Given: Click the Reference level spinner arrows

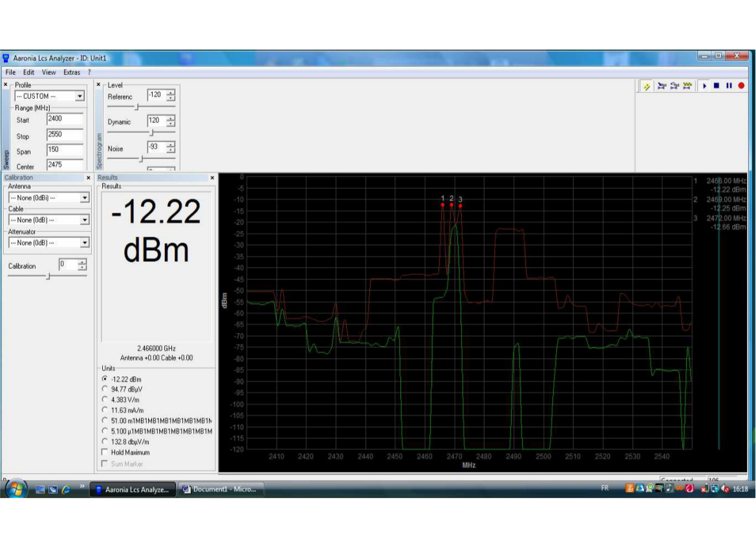Looking at the screenshot, I should [x=171, y=95].
